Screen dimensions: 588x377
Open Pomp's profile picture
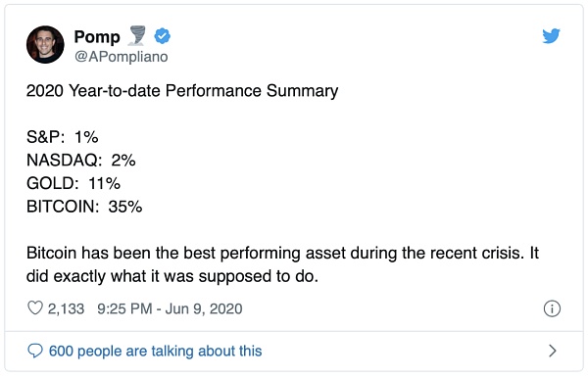click(45, 44)
